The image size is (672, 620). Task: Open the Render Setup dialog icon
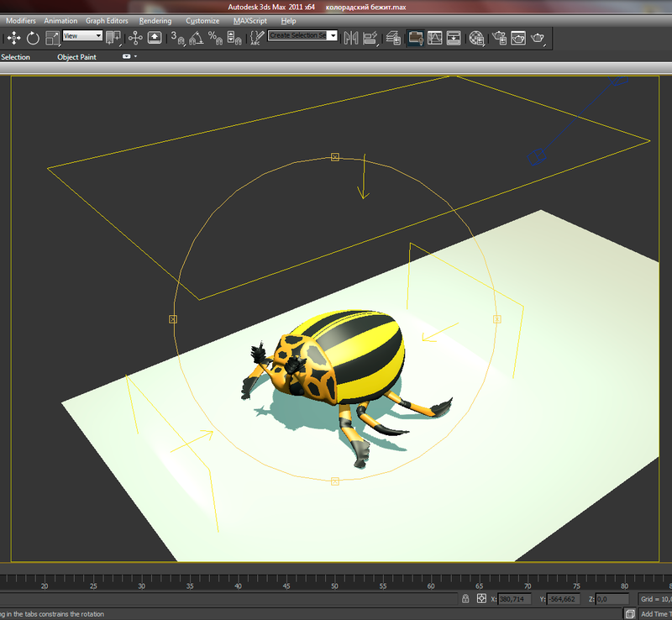tap(499, 38)
